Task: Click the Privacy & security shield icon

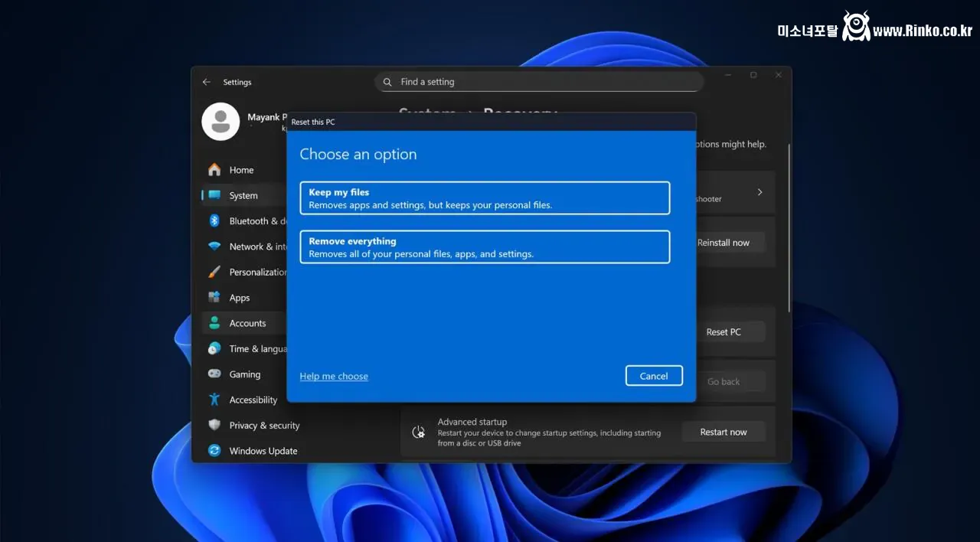Action: (214, 426)
